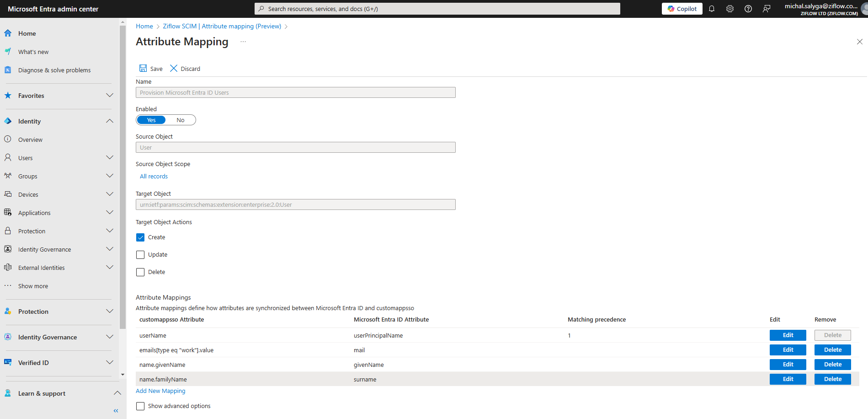Image resolution: width=868 pixels, height=419 pixels.
Task: Click the Save disk icon
Action: (x=143, y=68)
